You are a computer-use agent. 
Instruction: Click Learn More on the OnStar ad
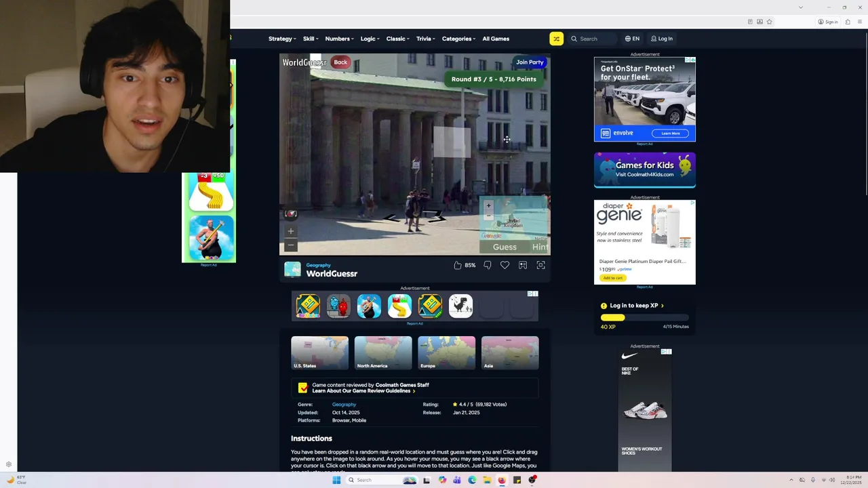coord(671,134)
